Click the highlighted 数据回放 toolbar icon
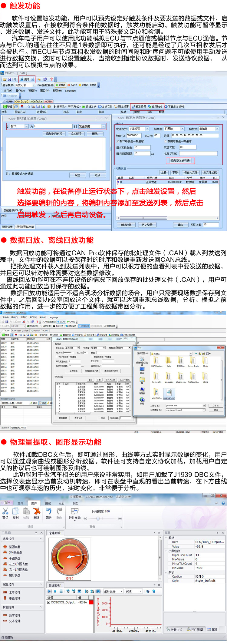Viewport: 227px width, 644px height. pyautogui.click(x=84, y=326)
